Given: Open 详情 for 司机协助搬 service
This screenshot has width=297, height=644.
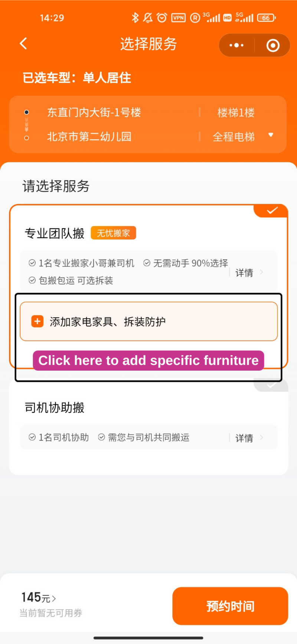Looking at the screenshot, I should (x=249, y=438).
